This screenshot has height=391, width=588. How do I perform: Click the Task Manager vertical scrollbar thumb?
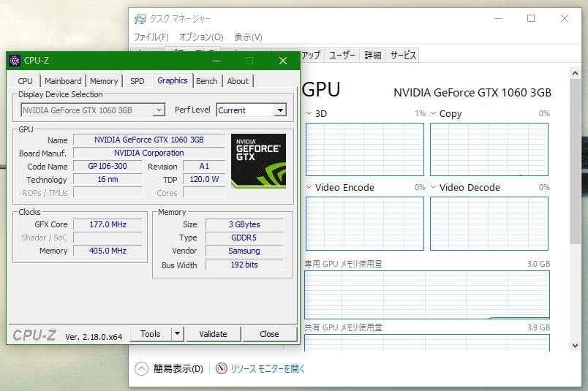(x=575, y=162)
